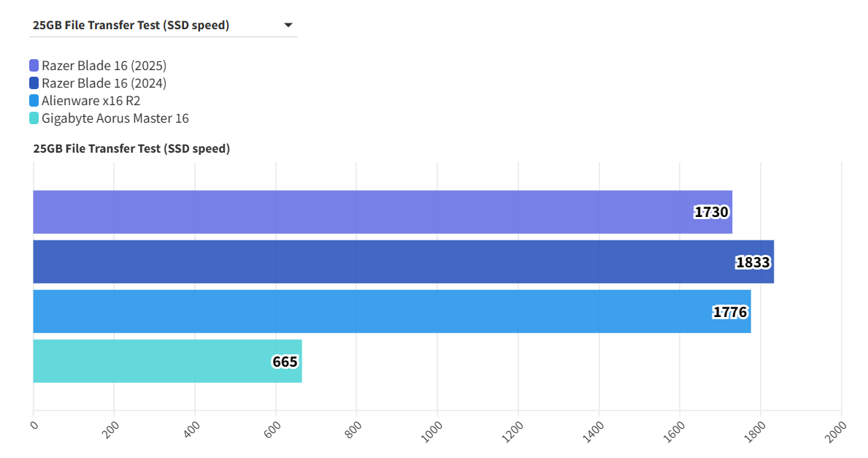The width and height of the screenshot is (868, 458).
Task: Toggle the Gigabyte Aorus Master 16 legend label
Action: click(x=115, y=118)
